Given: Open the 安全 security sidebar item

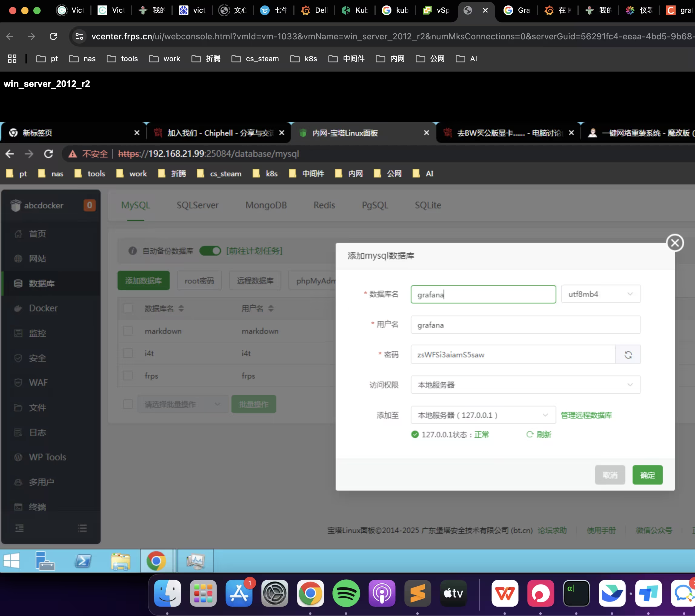Looking at the screenshot, I should [51, 358].
